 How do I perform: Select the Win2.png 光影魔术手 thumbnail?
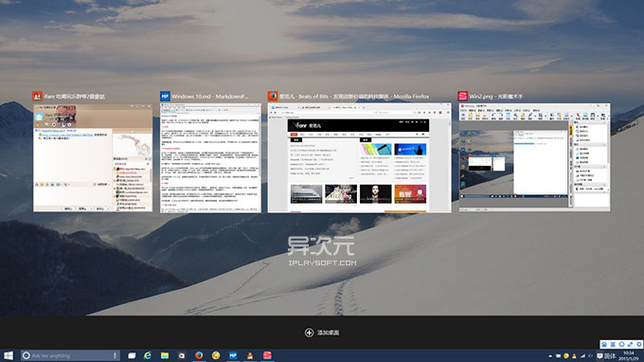click(x=534, y=157)
